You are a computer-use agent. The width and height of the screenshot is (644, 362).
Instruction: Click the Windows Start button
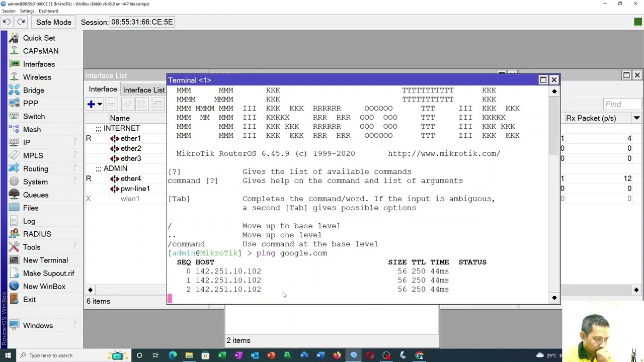[x=8, y=355]
